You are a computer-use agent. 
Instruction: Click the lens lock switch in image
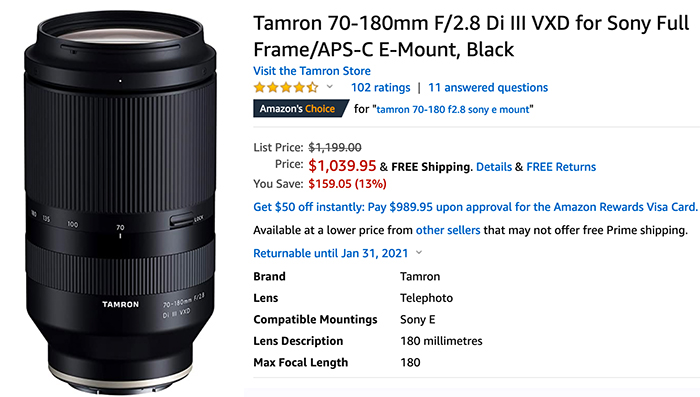point(181,221)
